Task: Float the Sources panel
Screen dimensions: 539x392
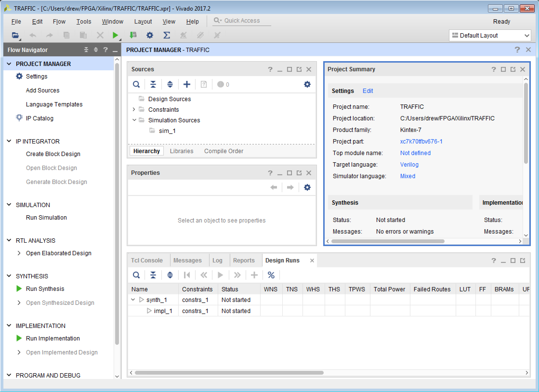Action: click(299, 70)
